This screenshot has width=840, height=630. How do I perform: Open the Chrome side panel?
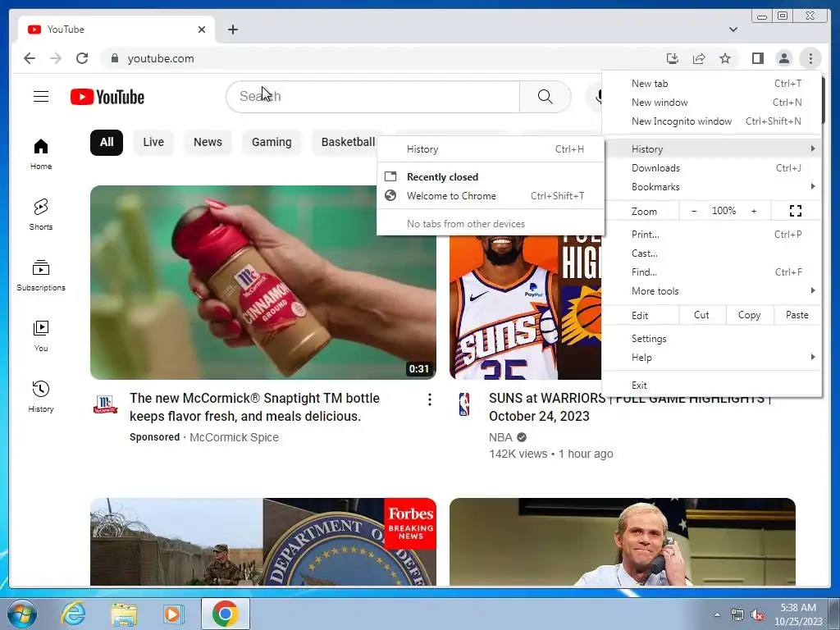757,58
